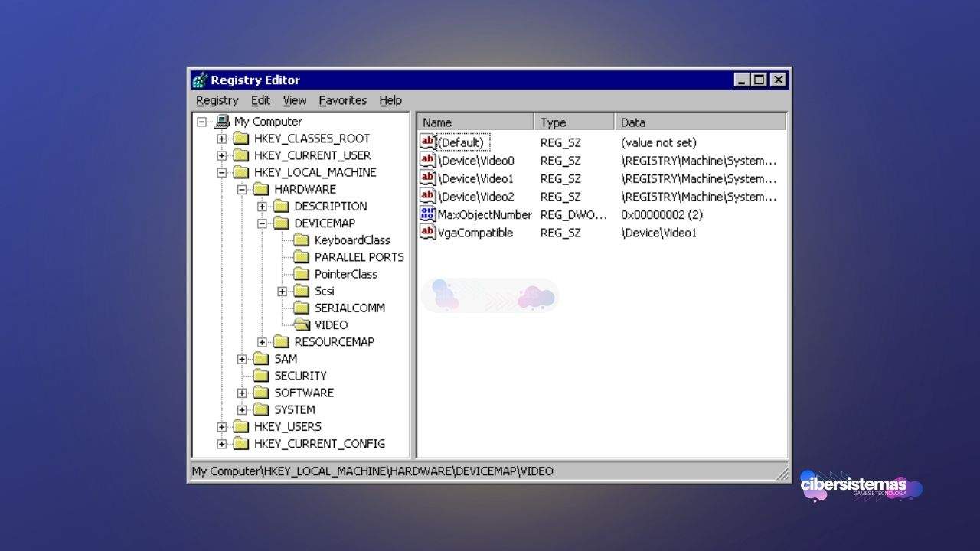
Task: Click the SYSTEM folder icon
Action: [x=261, y=409]
